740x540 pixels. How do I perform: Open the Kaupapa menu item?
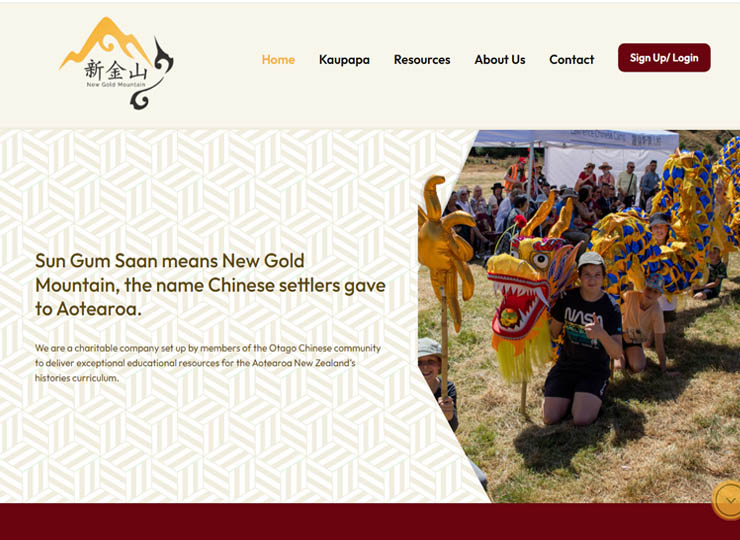(344, 59)
